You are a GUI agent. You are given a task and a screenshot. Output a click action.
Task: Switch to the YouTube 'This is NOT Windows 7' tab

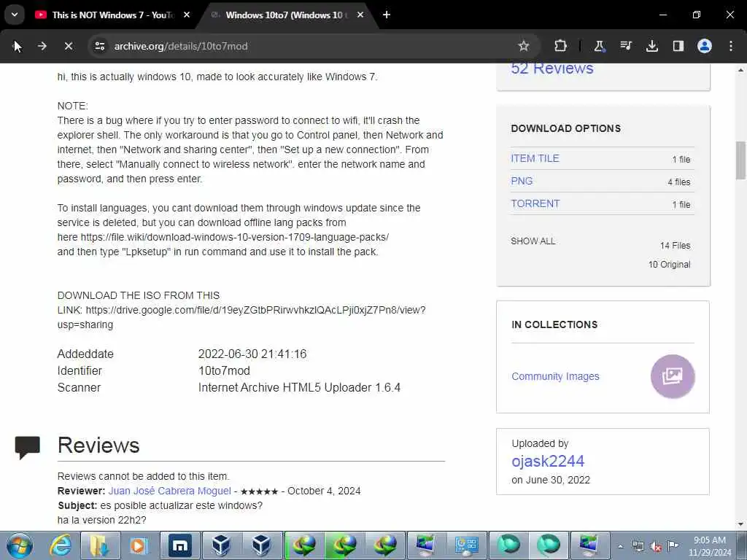(112, 15)
